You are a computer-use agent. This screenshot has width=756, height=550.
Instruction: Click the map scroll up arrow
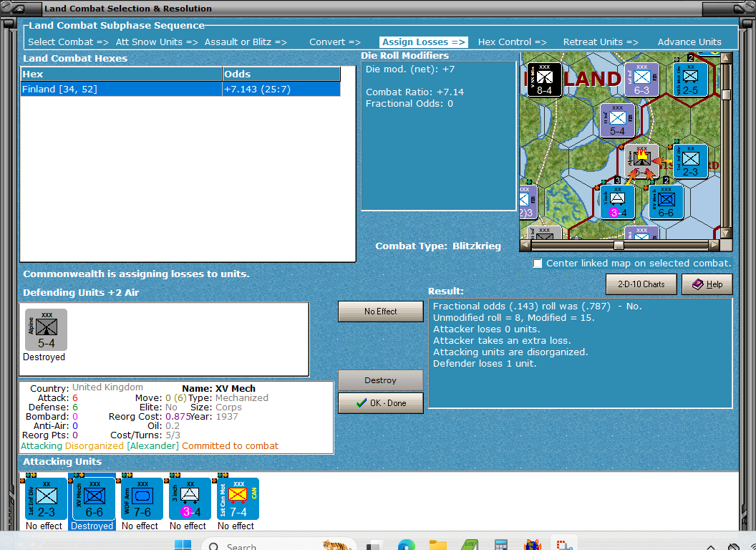tap(726, 58)
